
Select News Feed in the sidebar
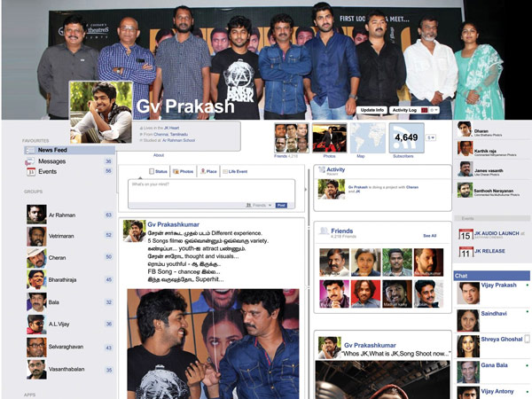tap(55, 151)
